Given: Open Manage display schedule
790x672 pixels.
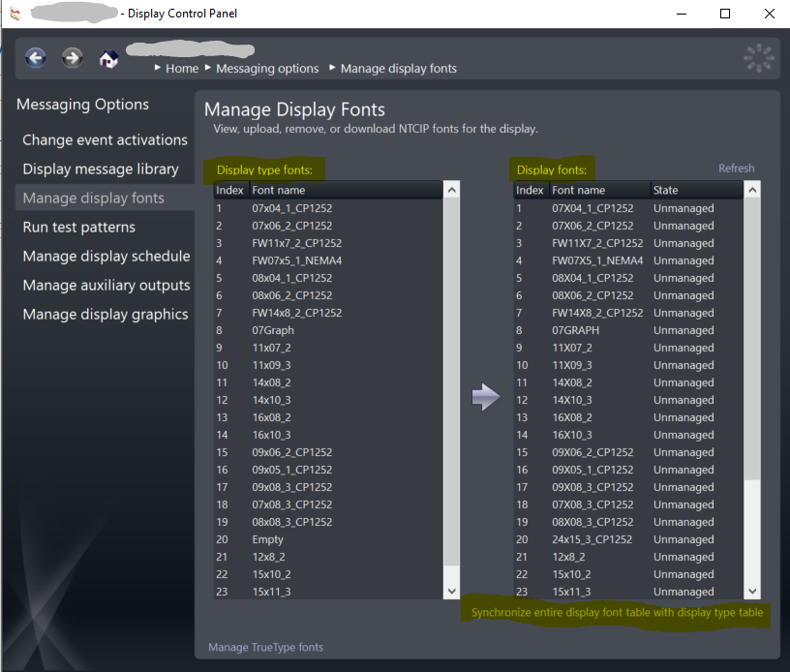Looking at the screenshot, I should [106, 257].
